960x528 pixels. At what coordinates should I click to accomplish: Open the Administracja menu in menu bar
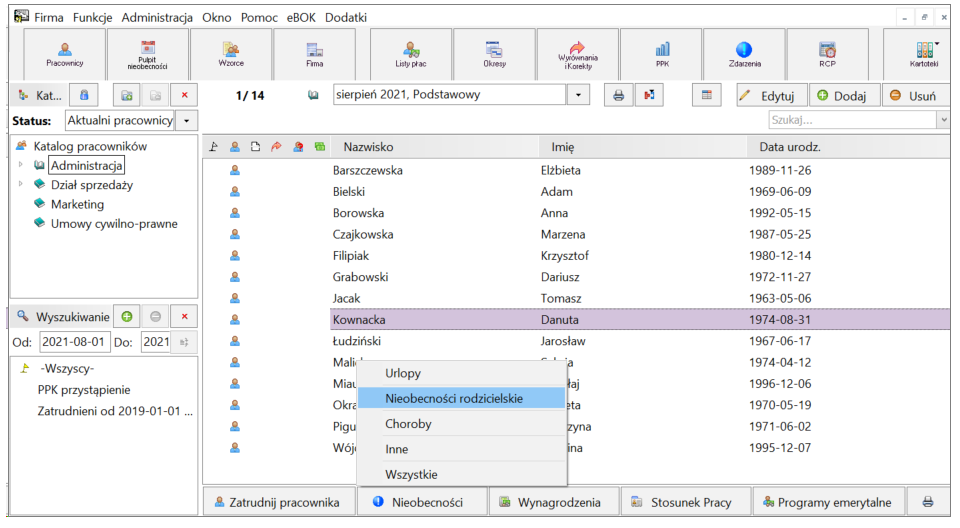pyautogui.click(x=157, y=18)
